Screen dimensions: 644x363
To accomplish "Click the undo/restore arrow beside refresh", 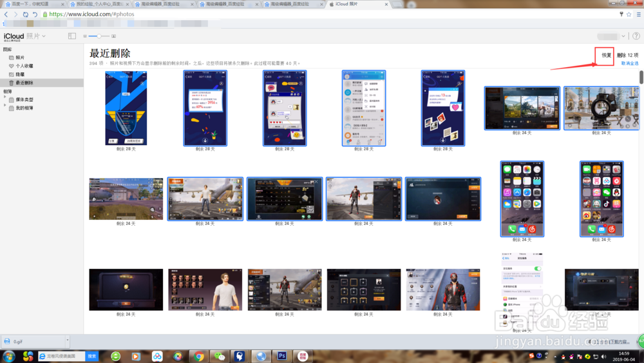I will 35,14.
